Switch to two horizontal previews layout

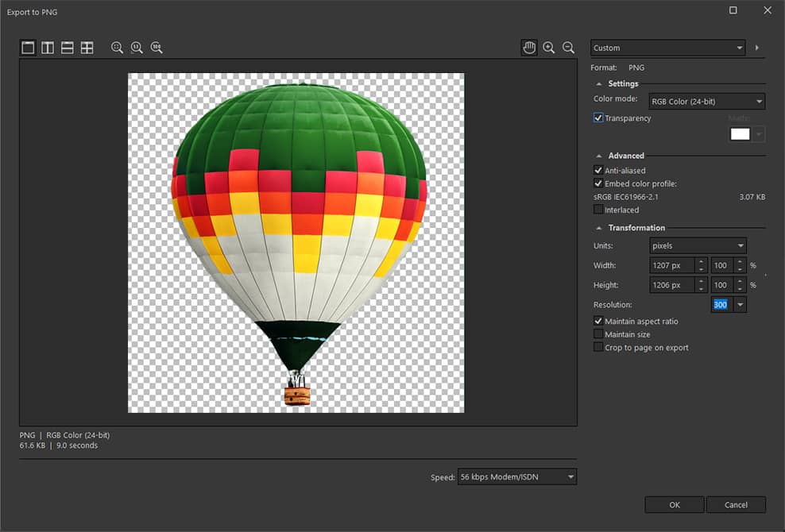click(68, 48)
